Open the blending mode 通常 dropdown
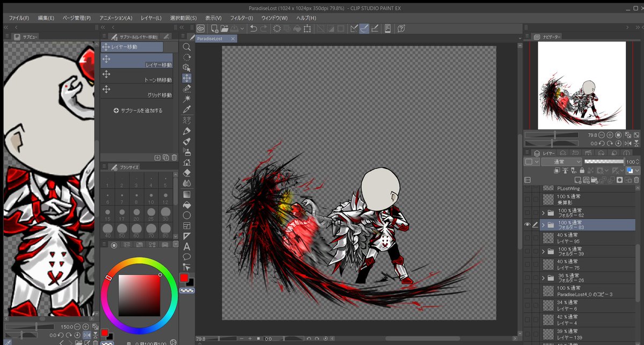 coord(561,162)
